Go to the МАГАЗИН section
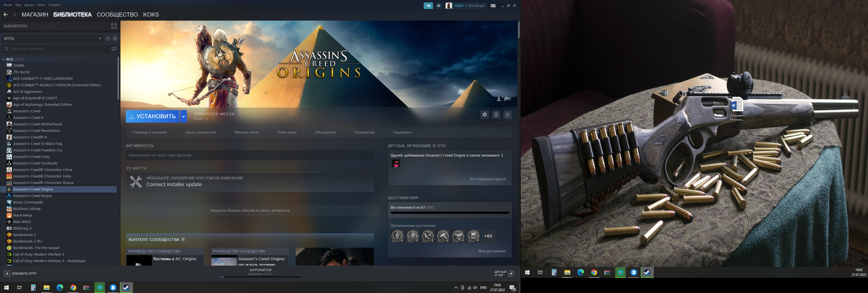The image size is (868, 293). 35,14
